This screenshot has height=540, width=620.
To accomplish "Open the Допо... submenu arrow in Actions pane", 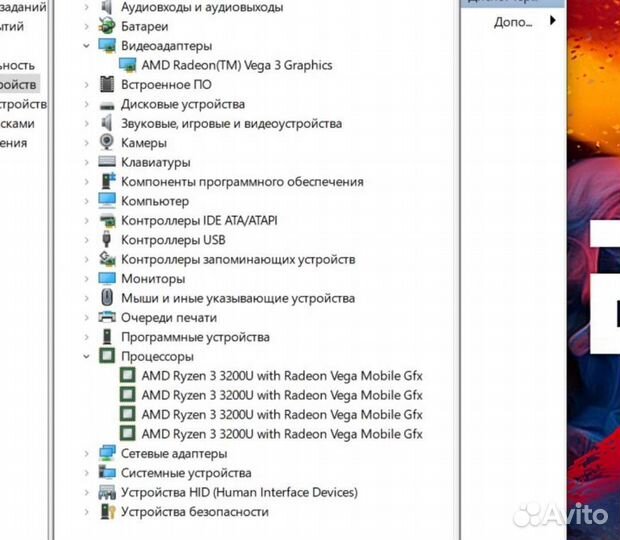I will pyautogui.click(x=553, y=20).
